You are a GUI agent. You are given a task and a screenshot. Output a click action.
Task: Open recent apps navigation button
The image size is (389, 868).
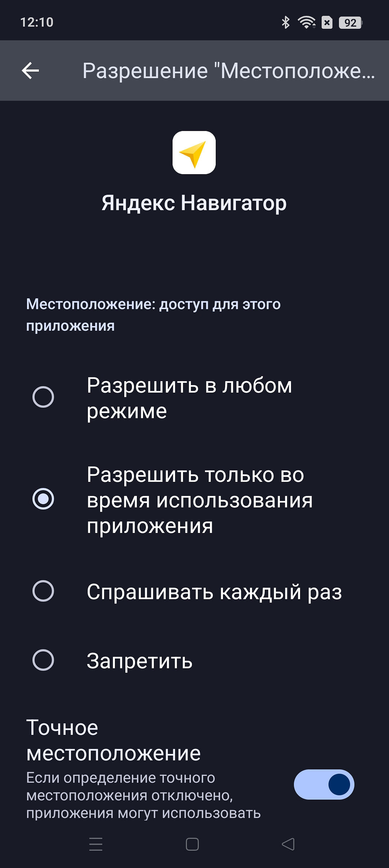pyautogui.click(x=96, y=844)
